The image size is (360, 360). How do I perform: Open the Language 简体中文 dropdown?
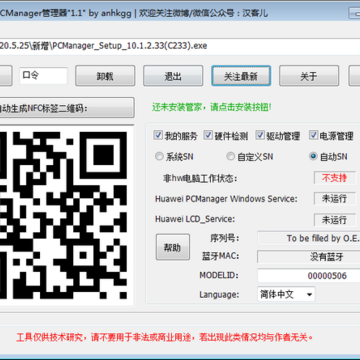click(x=286, y=294)
